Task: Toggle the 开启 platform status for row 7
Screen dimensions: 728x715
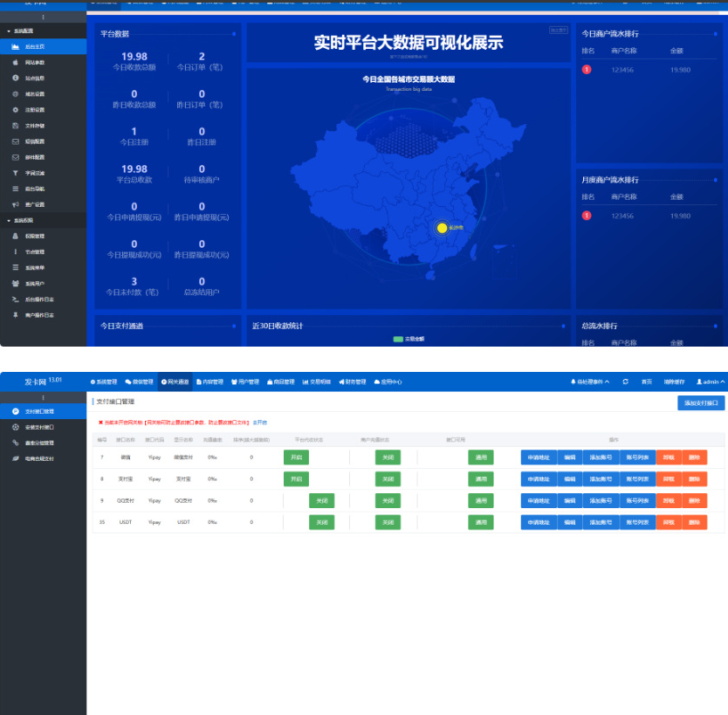Action: (x=296, y=457)
